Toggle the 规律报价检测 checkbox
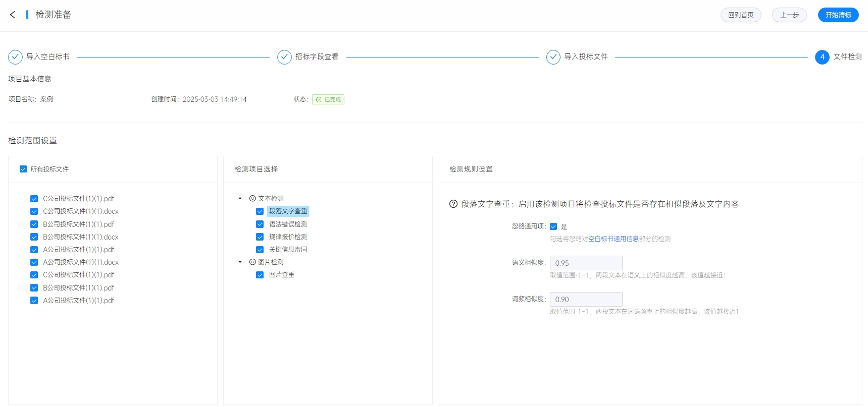 click(x=260, y=237)
